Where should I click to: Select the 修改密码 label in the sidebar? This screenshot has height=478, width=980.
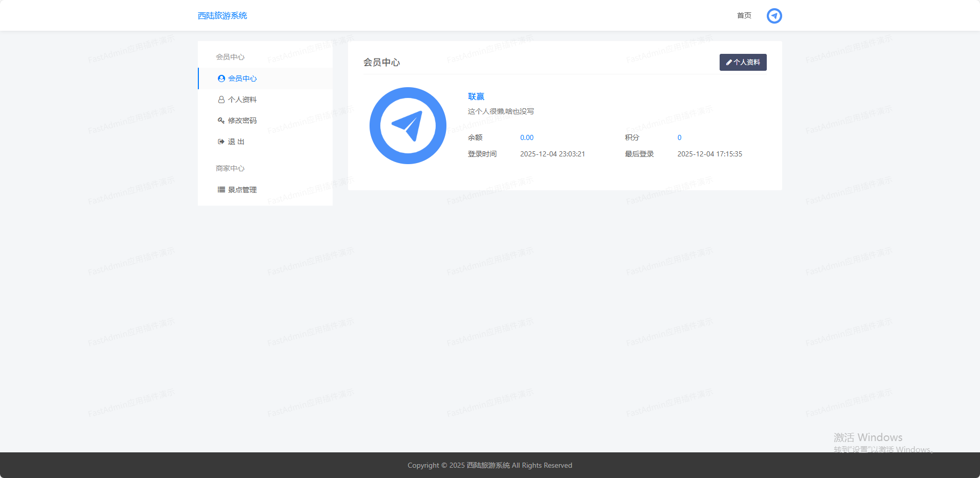point(242,121)
